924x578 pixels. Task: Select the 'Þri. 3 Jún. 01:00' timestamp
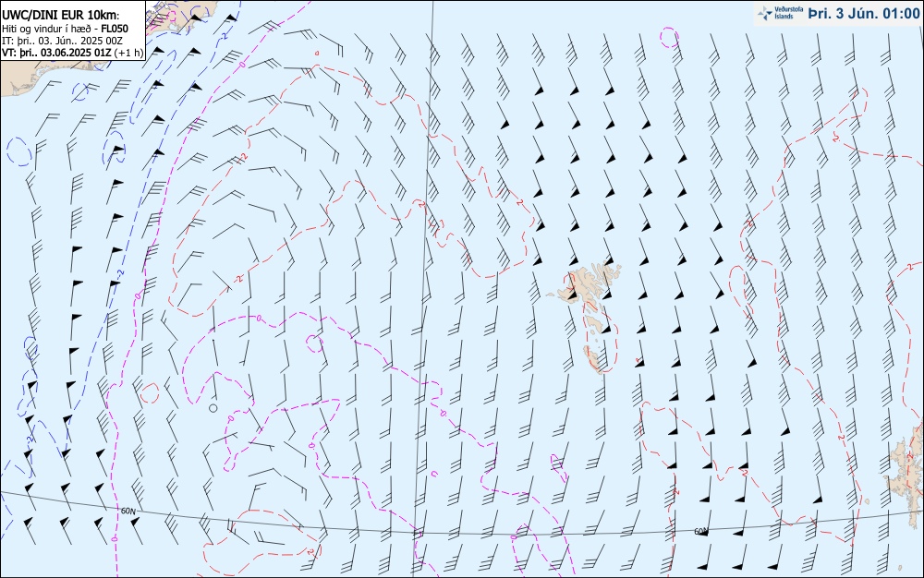pos(863,13)
